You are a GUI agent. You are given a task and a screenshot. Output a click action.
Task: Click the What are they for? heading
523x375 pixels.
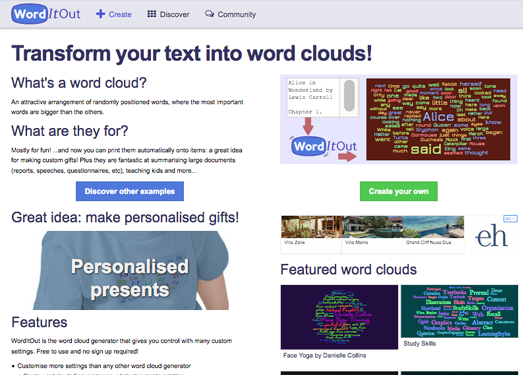tap(70, 131)
